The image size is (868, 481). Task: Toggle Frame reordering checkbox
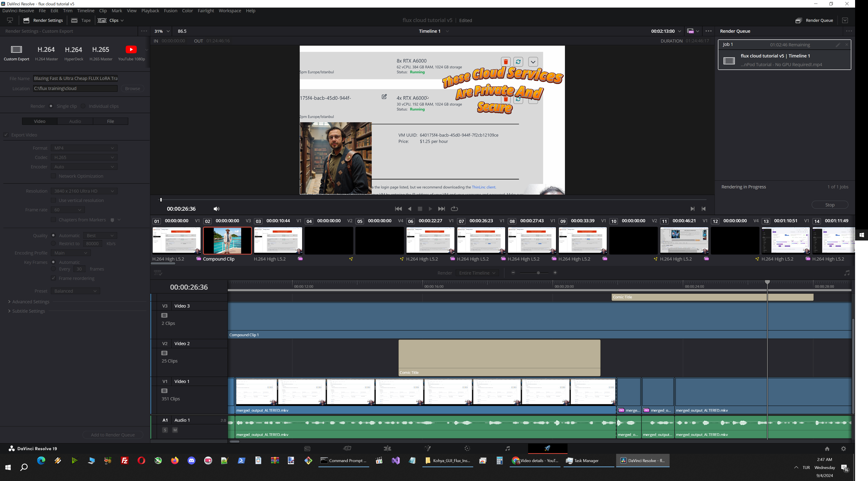point(53,278)
